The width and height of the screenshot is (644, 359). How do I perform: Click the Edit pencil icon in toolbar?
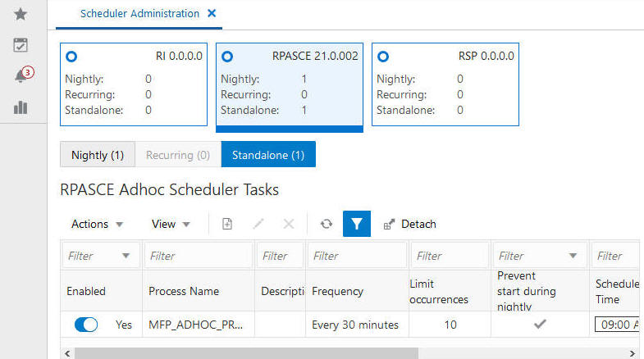[258, 224]
